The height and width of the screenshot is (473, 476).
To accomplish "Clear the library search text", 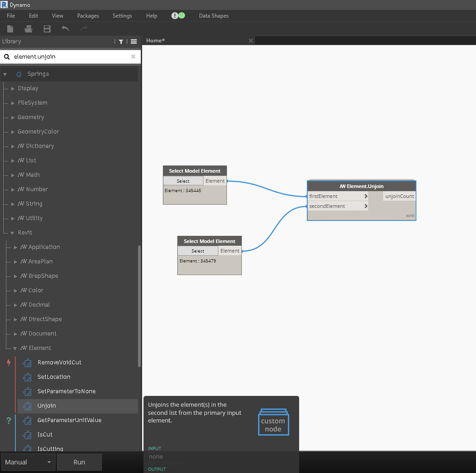I will click(133, 56).
